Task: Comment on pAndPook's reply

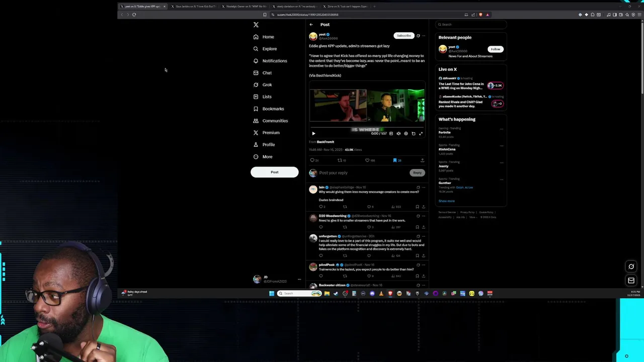Action: click(320, 276)
